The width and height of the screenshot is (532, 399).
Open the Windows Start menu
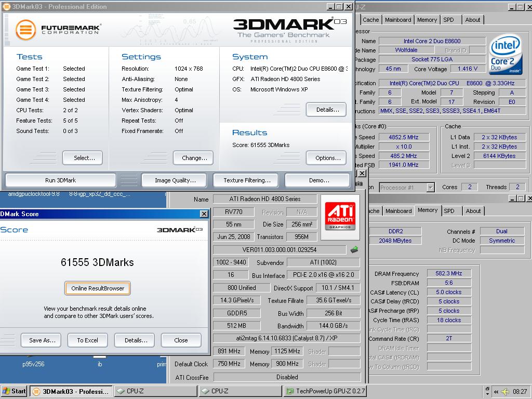tap(14, 391)
